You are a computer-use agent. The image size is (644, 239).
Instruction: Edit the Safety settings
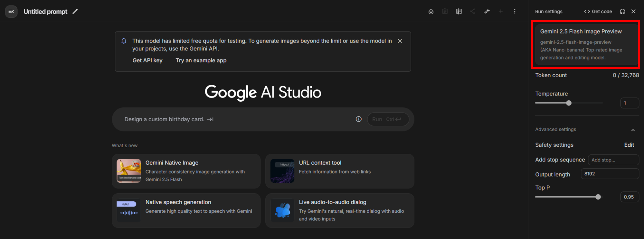click(x=629, y=145)
